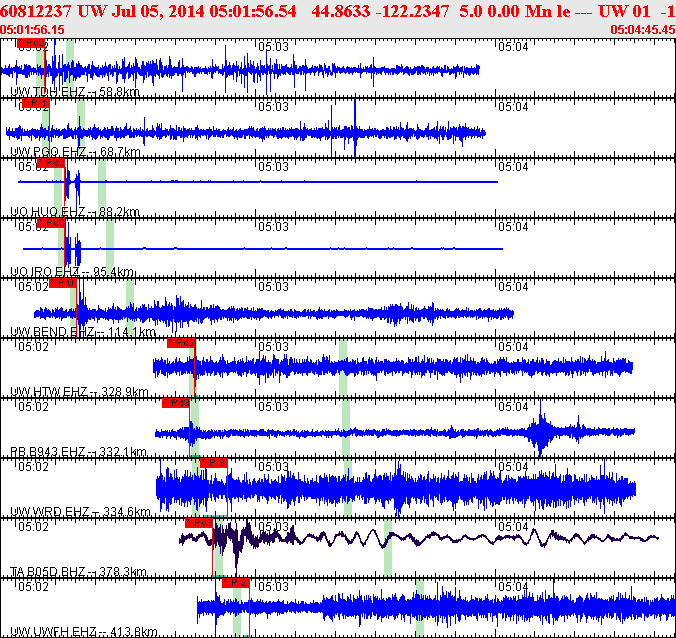Click the end time 05:04:45.45 label
The width and height of the screenshot is (676, 638).
(x=641, y=30)
